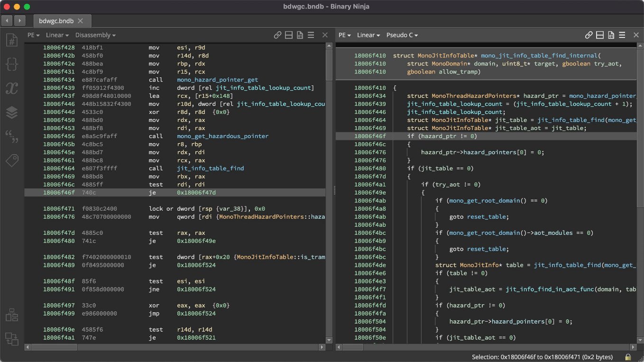Open the right pane hamburger menu
The height and width of the screenshot is (362, 644).
622,35
